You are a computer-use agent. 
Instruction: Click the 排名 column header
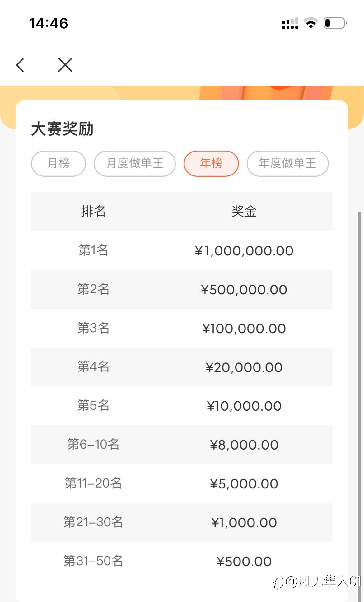pos(93,212)
